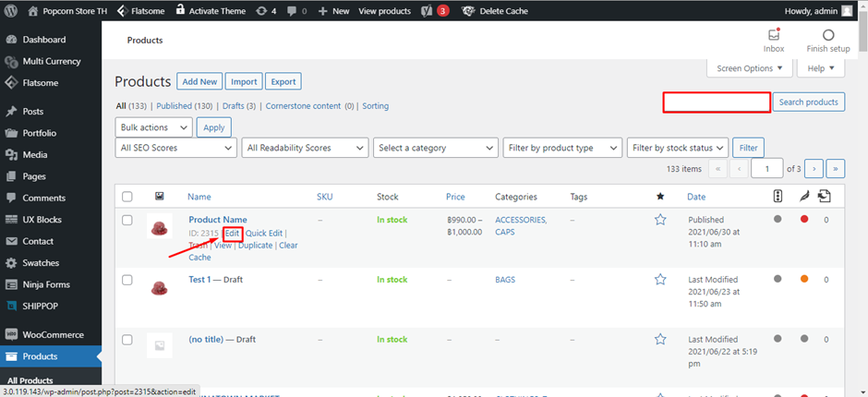Open Select a category dropdown
The width and height of the screenshot is (868, 397).
pos(436,148)
